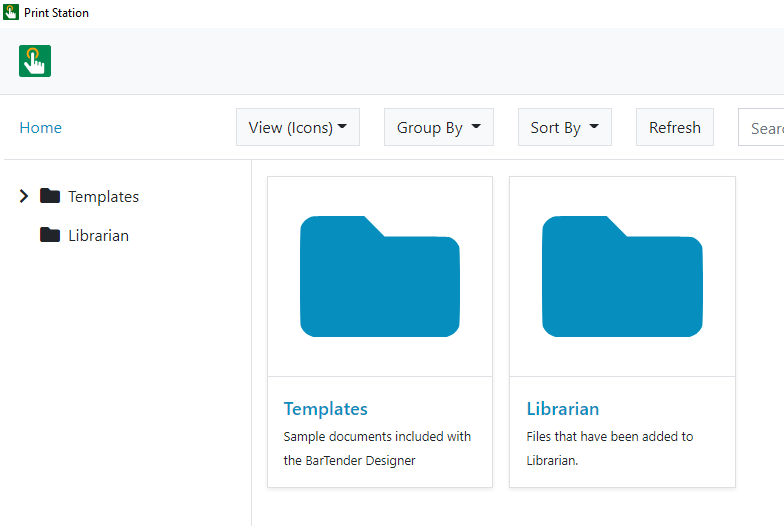Image resolution: width=784 pixels, height=526 pixels.
Task: Click 'Files that have been added to' text
Action: point(610,436)
